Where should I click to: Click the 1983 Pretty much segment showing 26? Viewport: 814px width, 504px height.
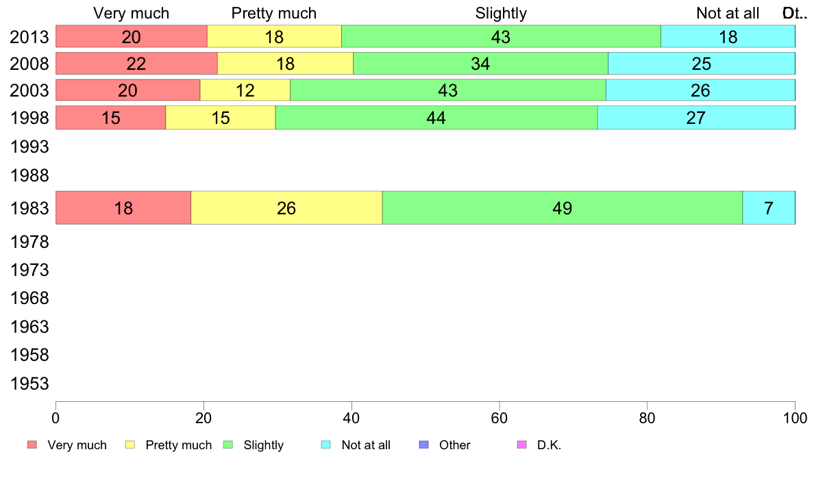pyautogui.click(x=286, y=208)
